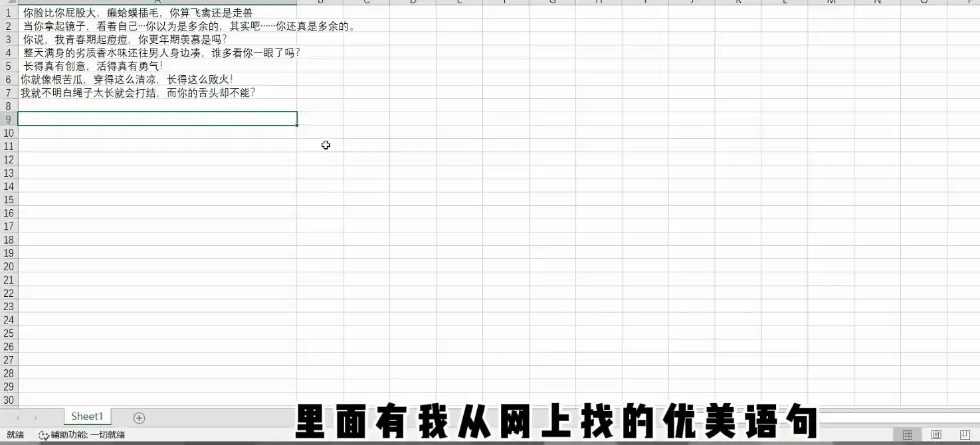Image resolution: width=980 pixels, height=445 pixels.
Task: Switch to Normal view in status bar
Action: click(x=908, y=435)
